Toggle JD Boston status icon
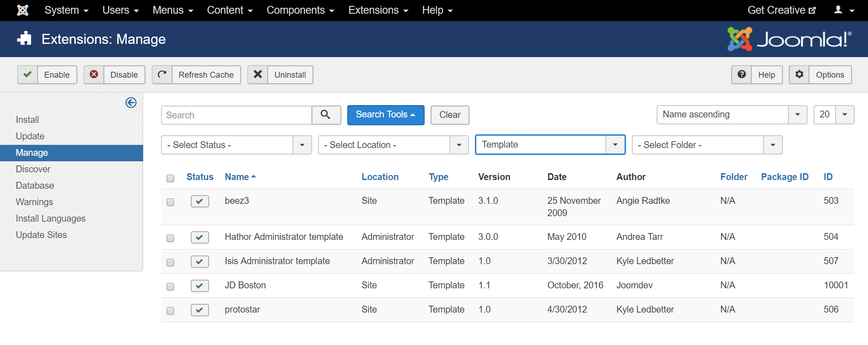 (200, 286)
